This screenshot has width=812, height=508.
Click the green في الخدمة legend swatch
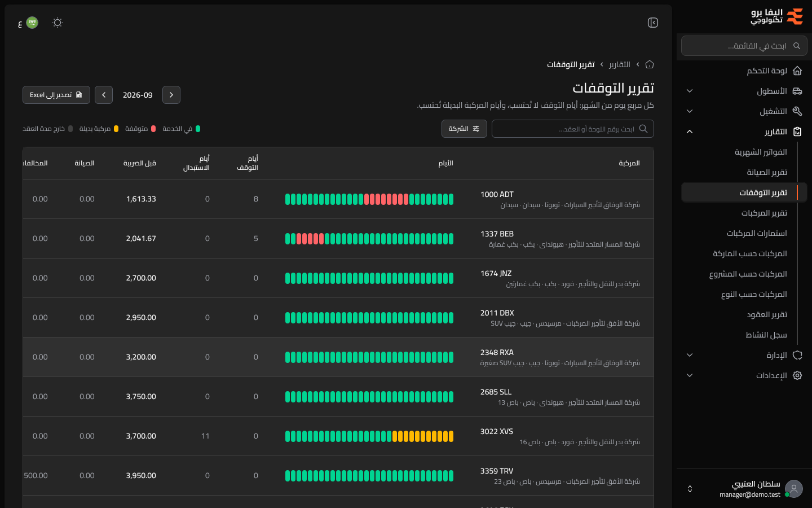coord(198,129)
